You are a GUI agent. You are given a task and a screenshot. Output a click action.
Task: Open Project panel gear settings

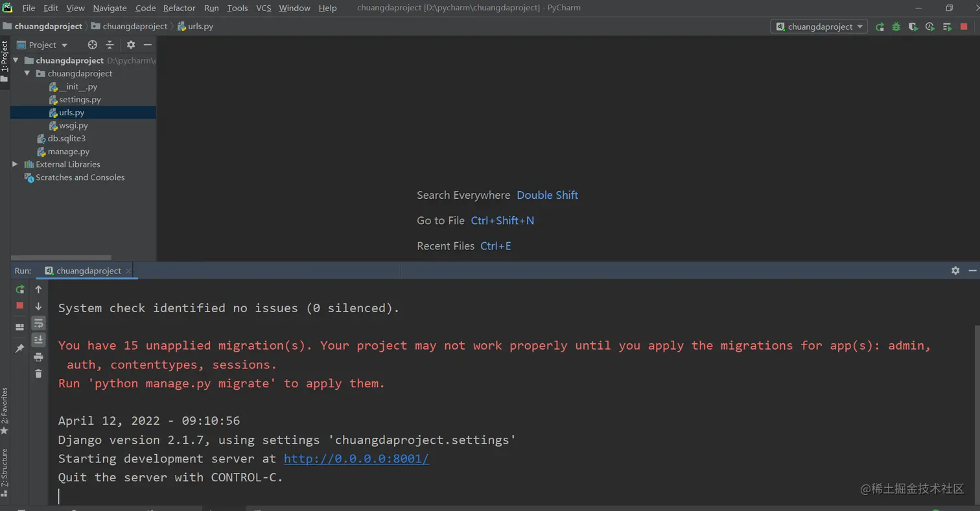point(130,45)
